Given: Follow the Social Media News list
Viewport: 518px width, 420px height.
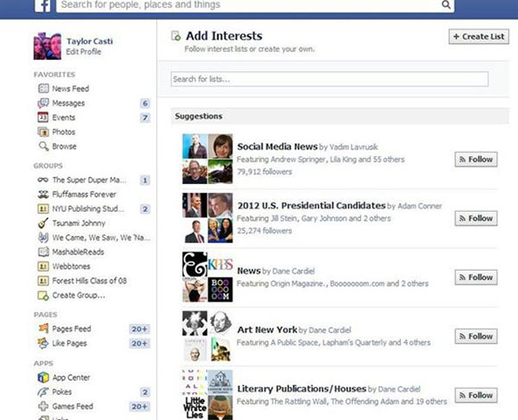Looking at the screenshot, I should pos(476,159).
